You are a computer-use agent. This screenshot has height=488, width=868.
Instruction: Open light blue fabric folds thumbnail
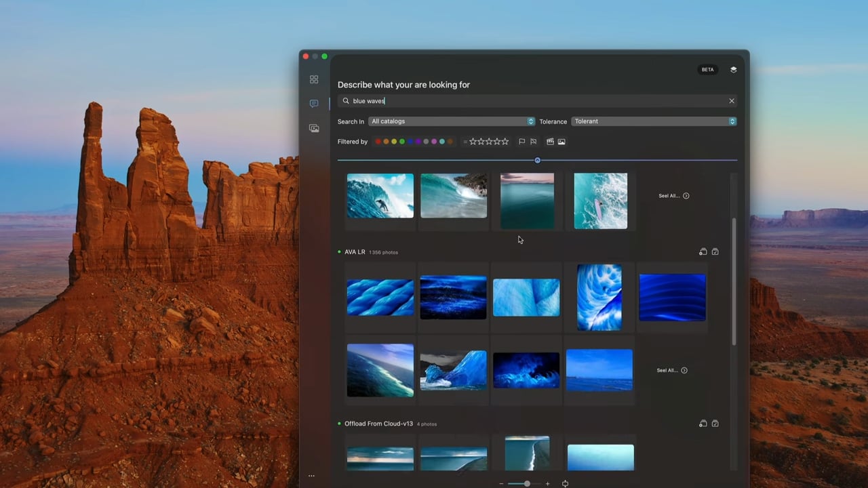[x=526, y=297]
